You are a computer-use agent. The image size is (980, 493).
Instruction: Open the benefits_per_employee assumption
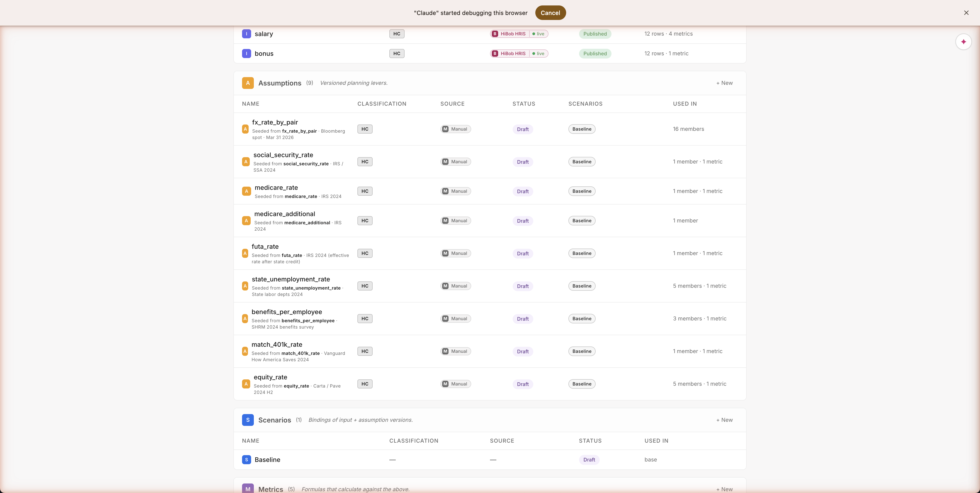[490, 319]
